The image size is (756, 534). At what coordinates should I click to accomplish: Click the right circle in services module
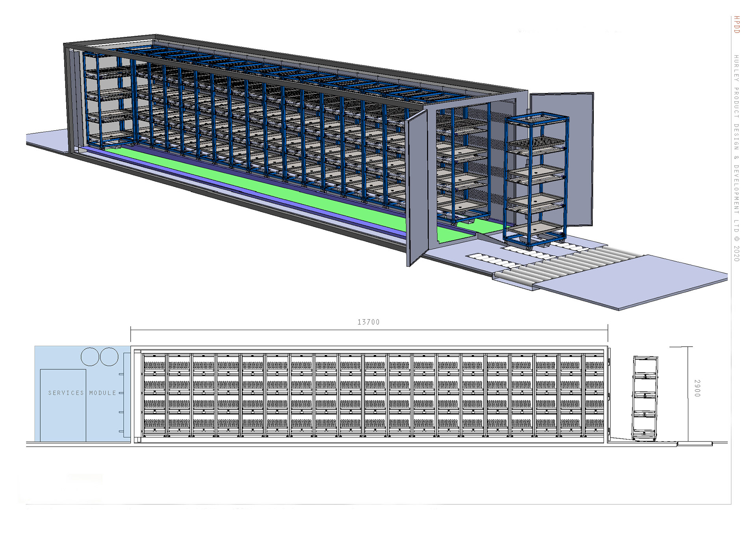tap(109, 357)
